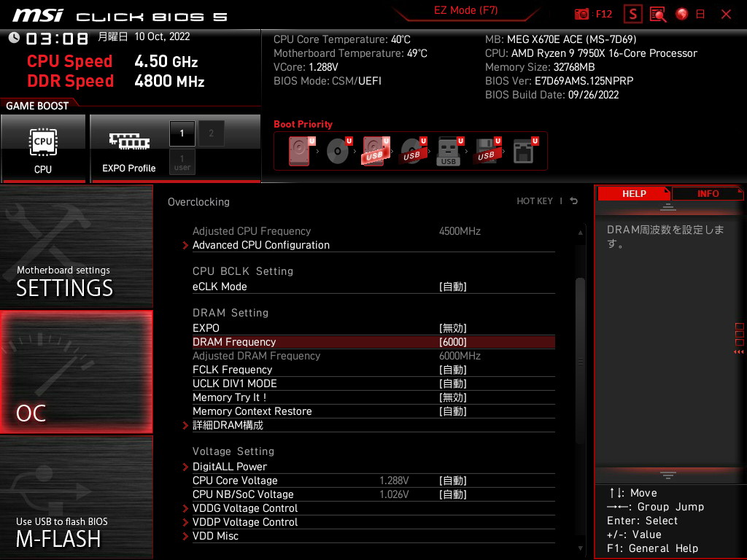Image resolution: width=747 pixels, height=560 pixels.
Task: Open the Memory Try It ! value dropdown
Action: [452, 397]
